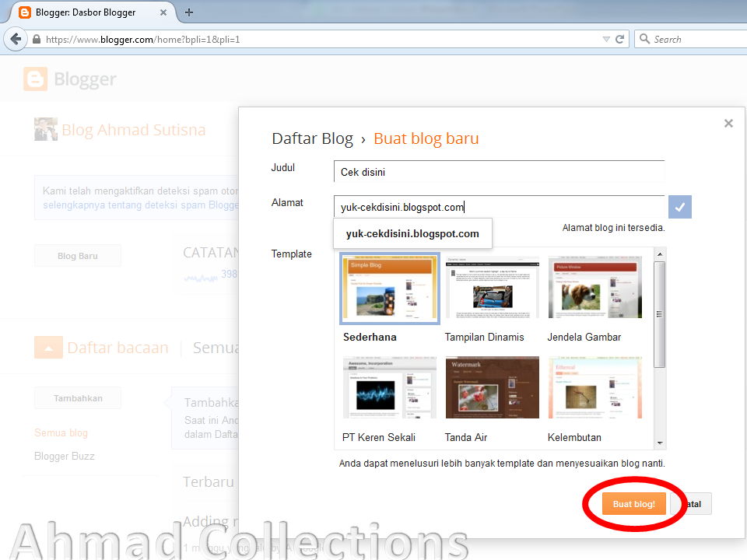Open a new browser tab with the plus icon
Viewport: 747px width, 560px height.
point(188,12)
